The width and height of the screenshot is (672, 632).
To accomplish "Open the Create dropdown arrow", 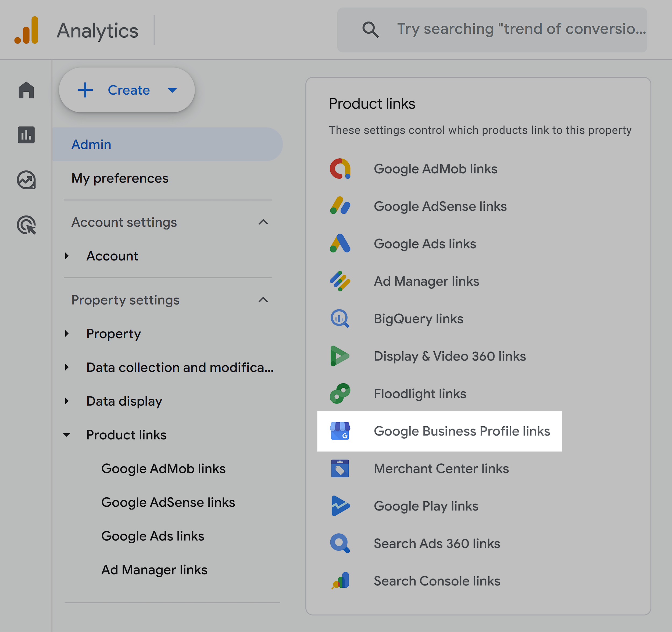I will [172, 90].
